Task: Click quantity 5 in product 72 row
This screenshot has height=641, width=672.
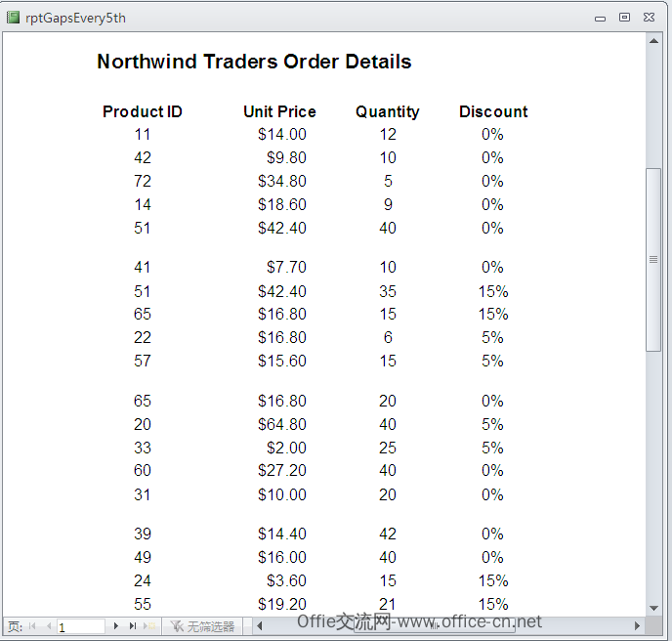Action: 388,181
